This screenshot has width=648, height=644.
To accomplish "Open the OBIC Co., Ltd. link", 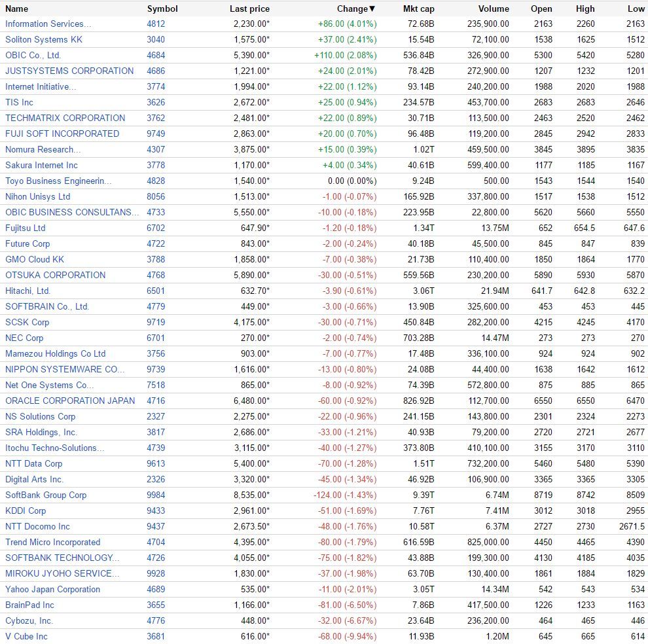I will tap(33, 56).
